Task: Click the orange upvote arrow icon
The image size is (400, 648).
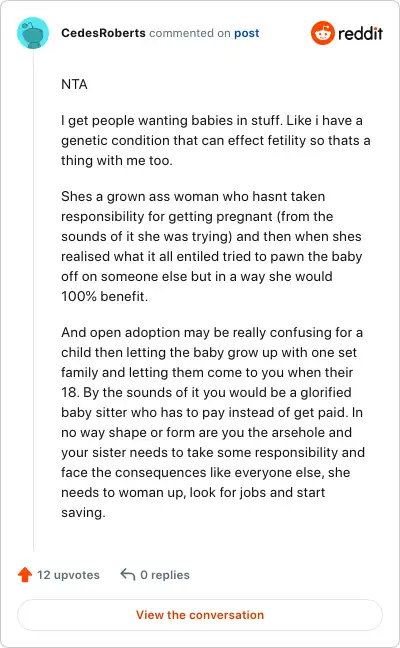Action: (x=25, y=574)
